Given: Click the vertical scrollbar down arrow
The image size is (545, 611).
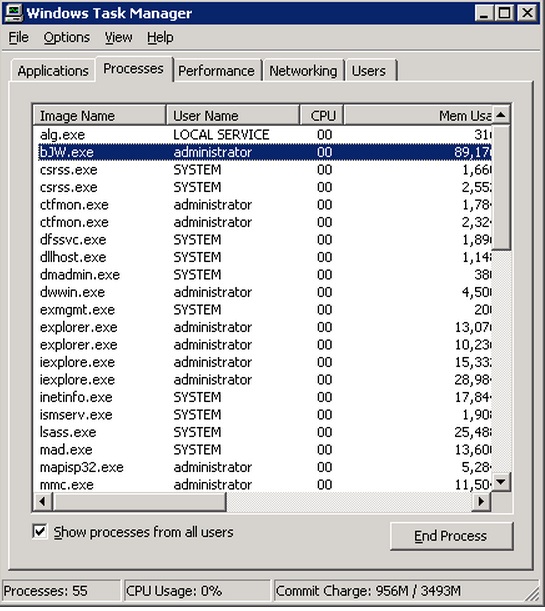Looking at the screenshot, I should (x=501, y=482).
